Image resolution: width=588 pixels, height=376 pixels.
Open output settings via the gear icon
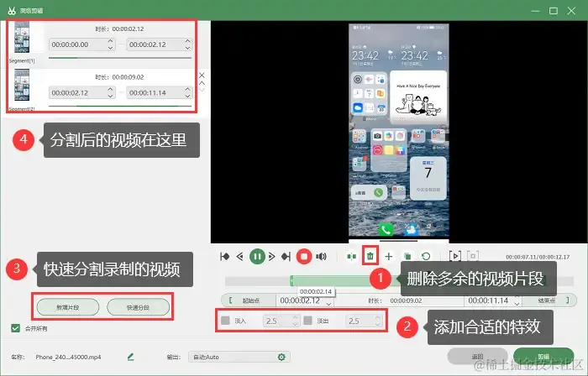[x=281, y=357]
